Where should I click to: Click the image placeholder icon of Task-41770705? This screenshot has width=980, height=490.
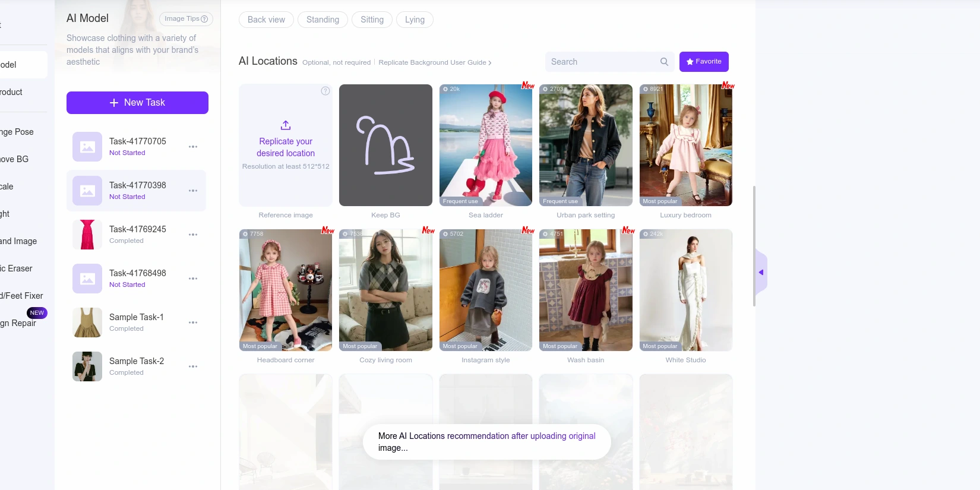point(87,147)
